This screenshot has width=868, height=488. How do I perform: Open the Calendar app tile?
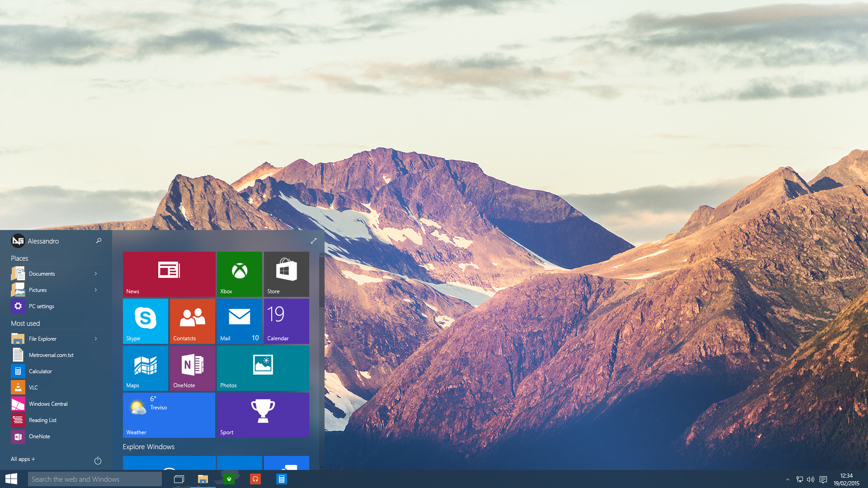click(x=286, y=320)
